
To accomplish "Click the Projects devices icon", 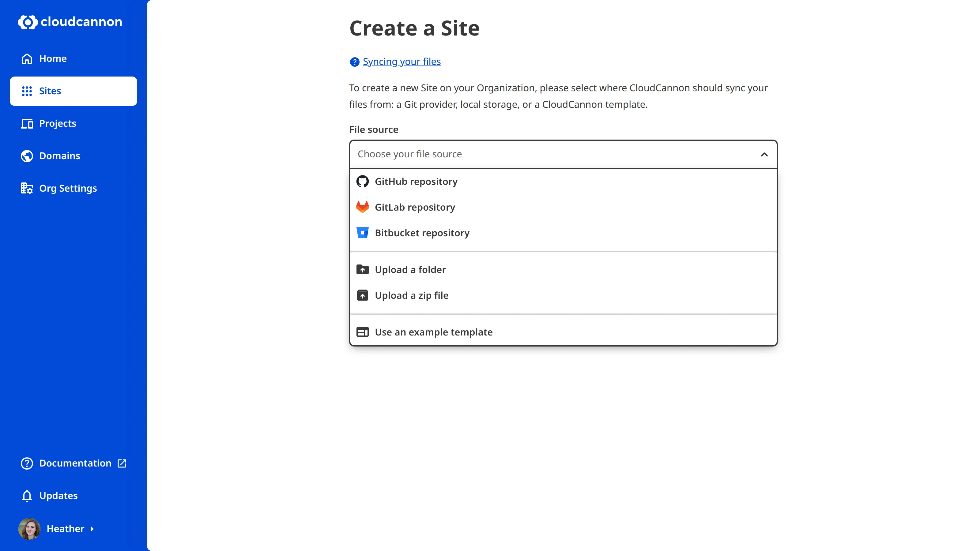I will point(27,123).
